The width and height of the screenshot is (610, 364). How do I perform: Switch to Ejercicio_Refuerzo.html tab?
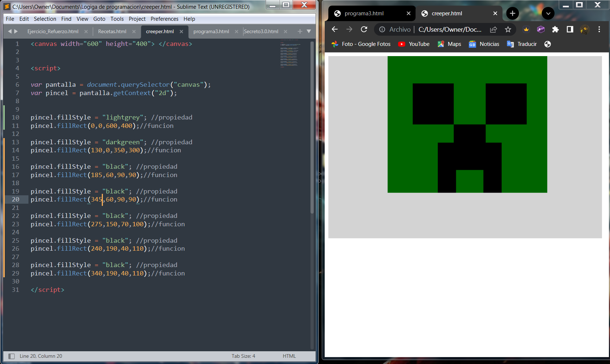[53, 31]
